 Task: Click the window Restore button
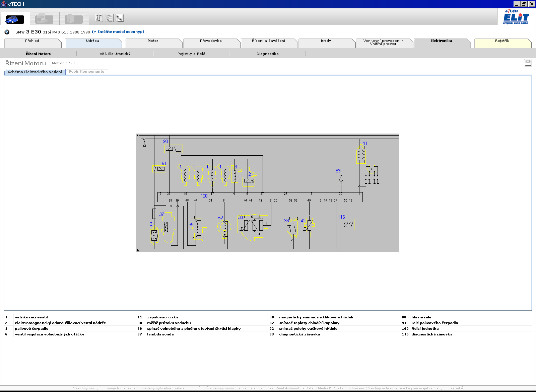tap(524, 4)
